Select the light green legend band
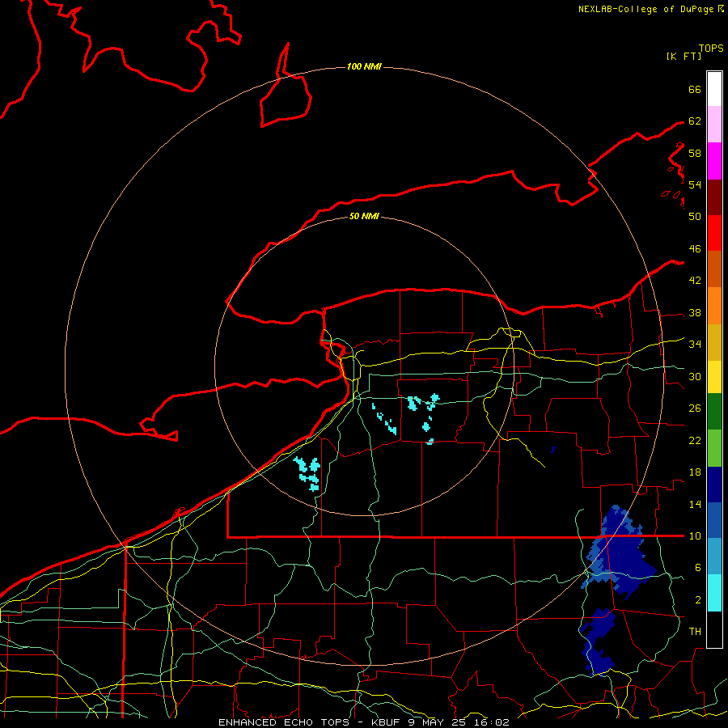Screen dimensions: 728x728 point(714,448)
